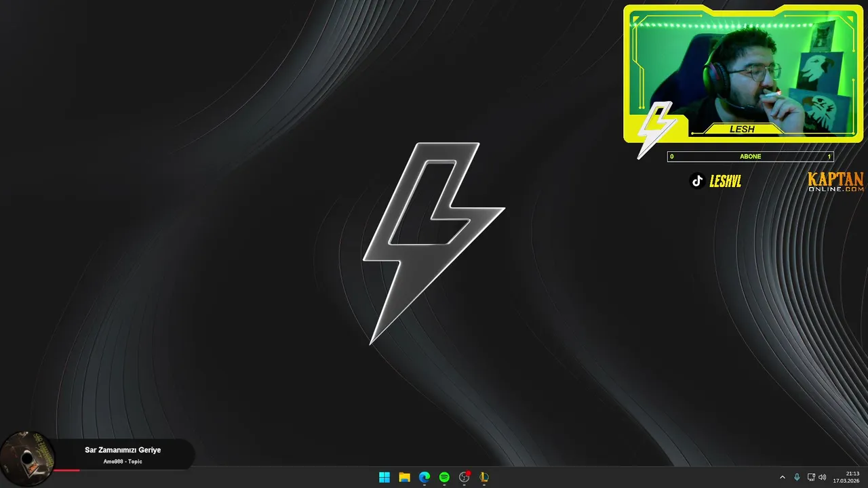The width and height of the screenshot is (868, 488).
Task: Expand the hidden system tray icons chevron
Action: (782, 477)
